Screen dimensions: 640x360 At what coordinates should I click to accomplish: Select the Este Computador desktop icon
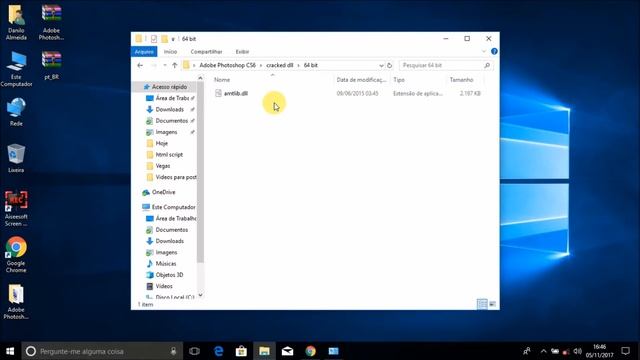pyautogui.click(x=16, y=69)
